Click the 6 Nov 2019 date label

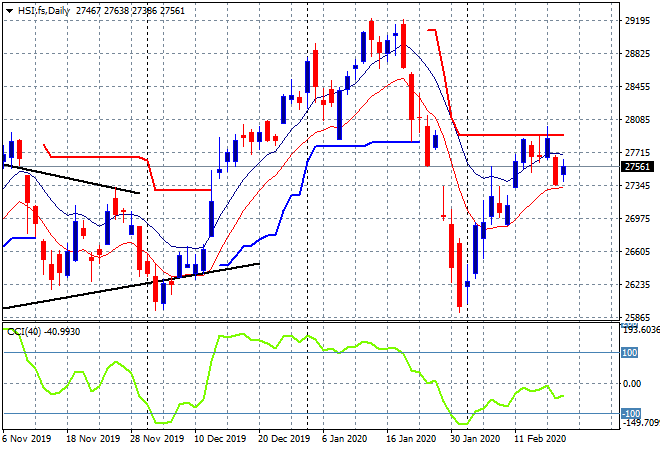[27, 439]
